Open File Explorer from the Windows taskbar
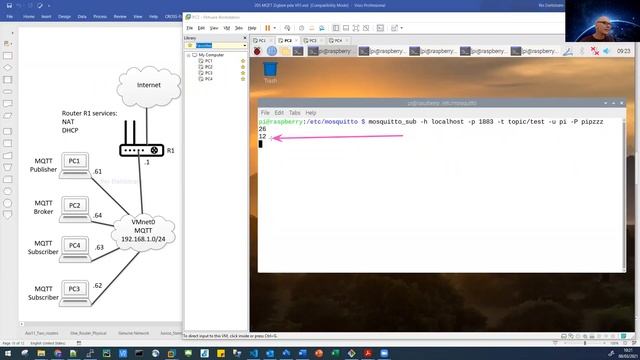This screenshot has height=360, width=640. (x=41, y=353)
